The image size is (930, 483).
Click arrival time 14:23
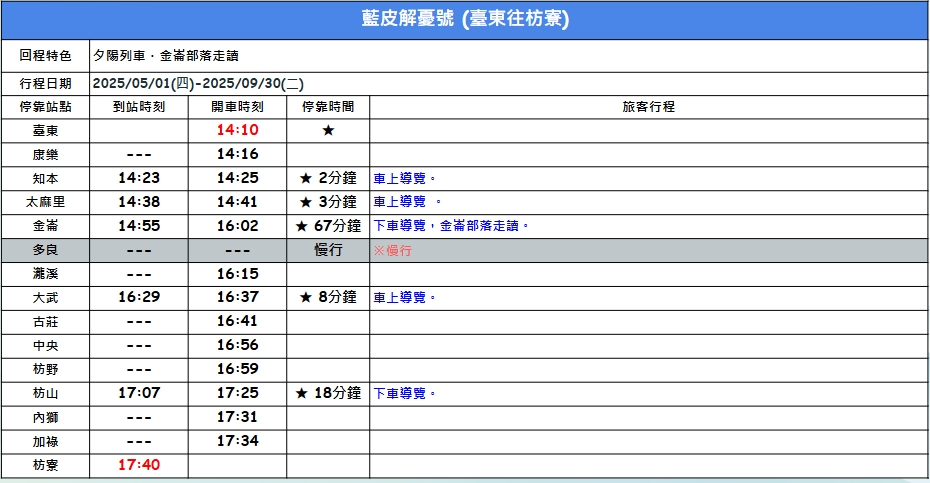(139, 178)
